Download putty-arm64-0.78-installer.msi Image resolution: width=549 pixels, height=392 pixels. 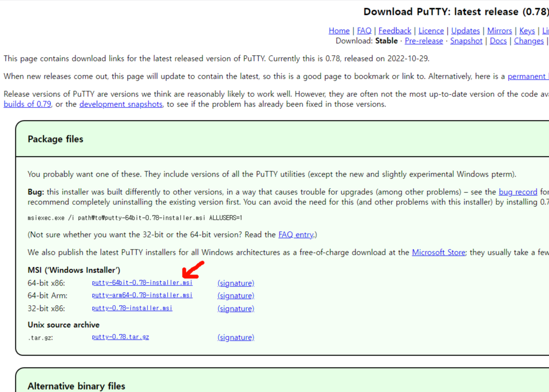click(142, 295)
